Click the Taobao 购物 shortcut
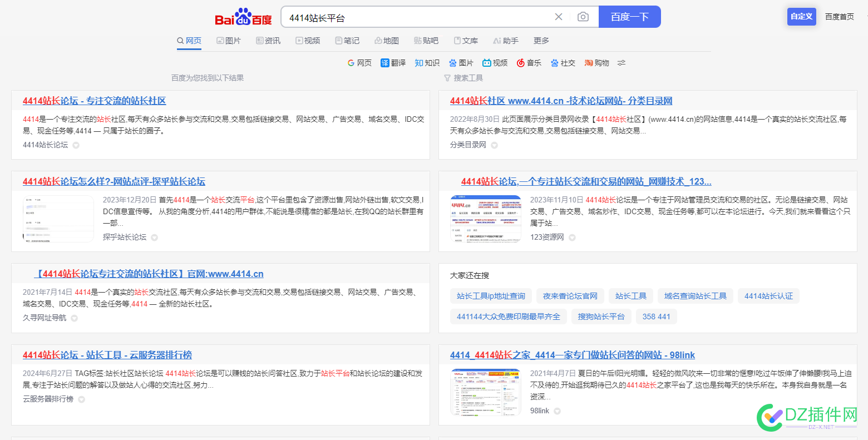868x440 pixels. coord(596,63)
